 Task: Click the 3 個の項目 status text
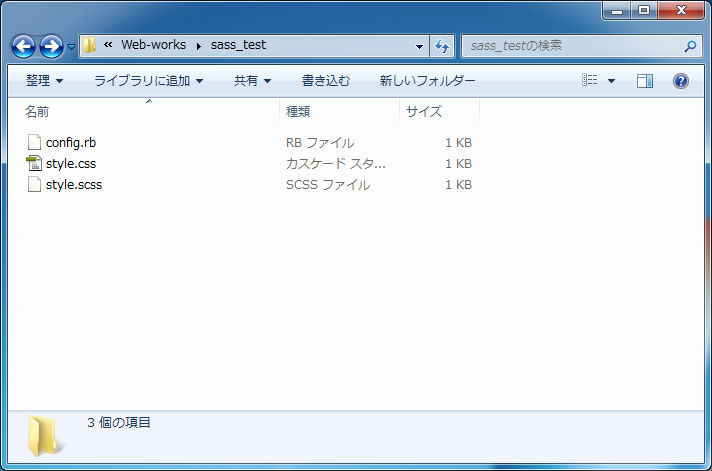click(119, 422)
